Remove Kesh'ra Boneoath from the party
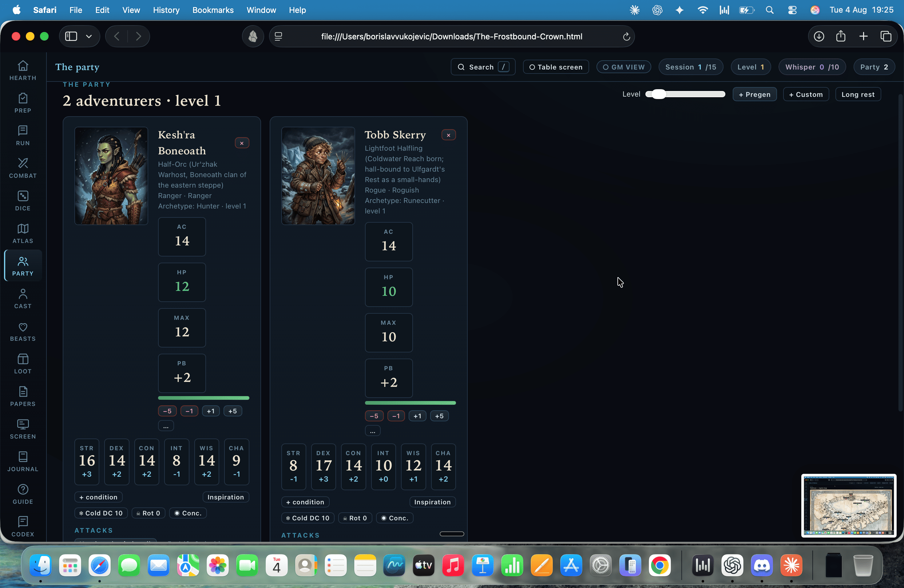Screen dimensions: 904x588 [x=242, y=143]
